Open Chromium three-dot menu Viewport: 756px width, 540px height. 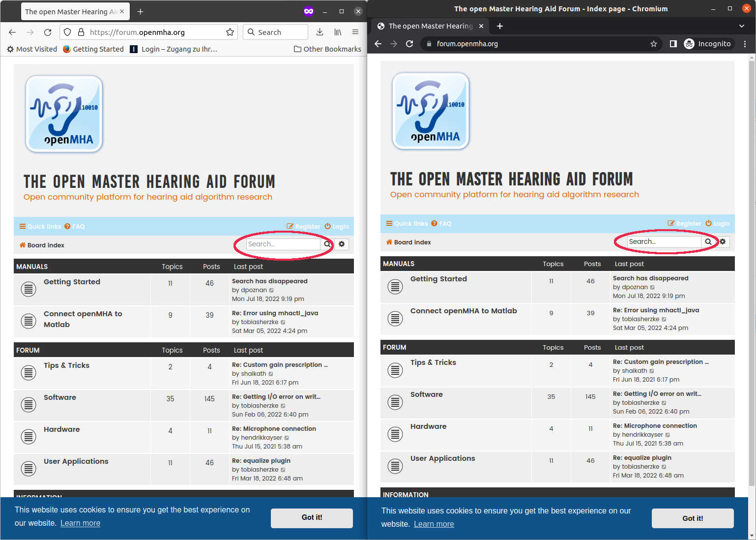coord(745,44)
